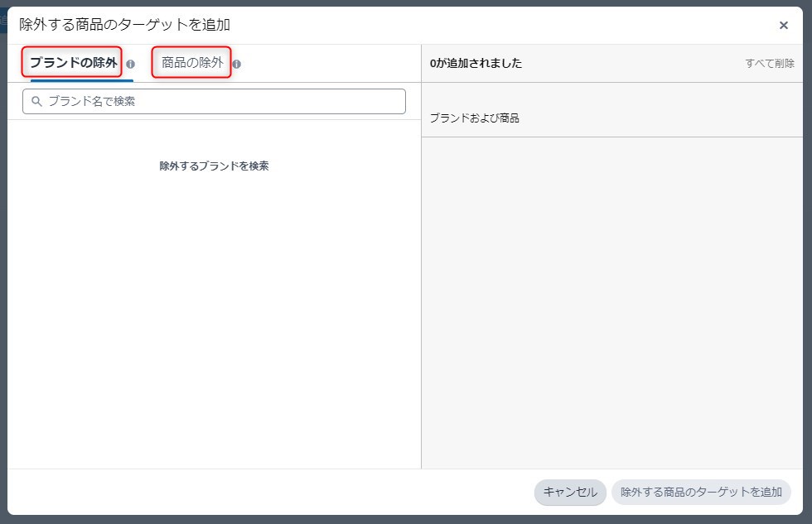812x524 pixels.
Task: Click 除外する商品のターゲットを追加 button
Action: 701,492
